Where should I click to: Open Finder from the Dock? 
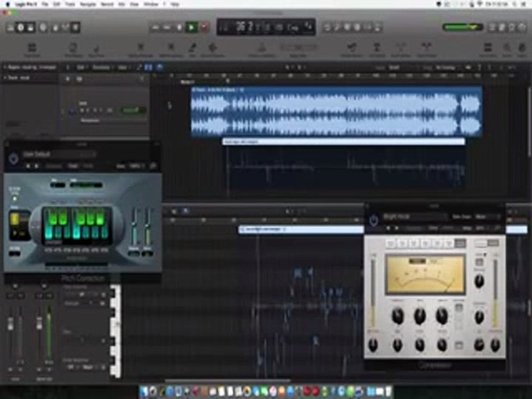(x=144, y=392)
